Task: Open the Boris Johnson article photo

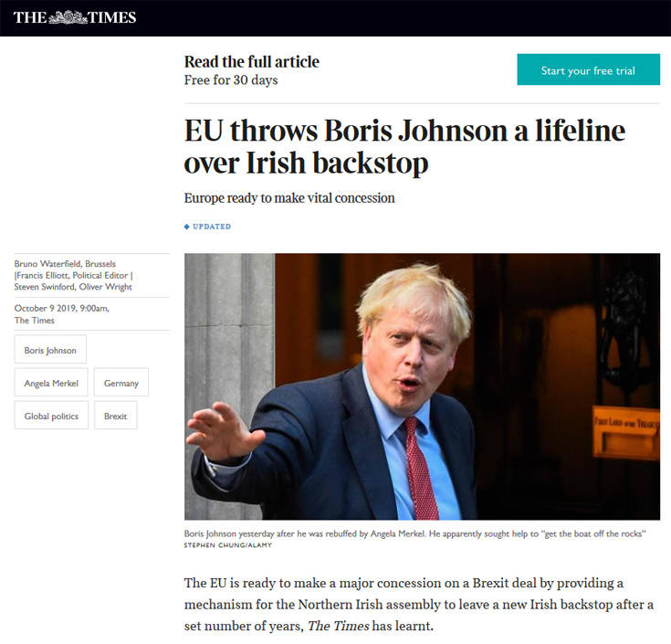Action: [422, 386]
